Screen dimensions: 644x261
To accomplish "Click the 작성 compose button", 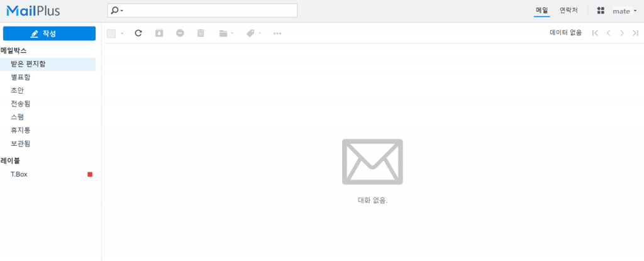I will (x=49, y=33).
